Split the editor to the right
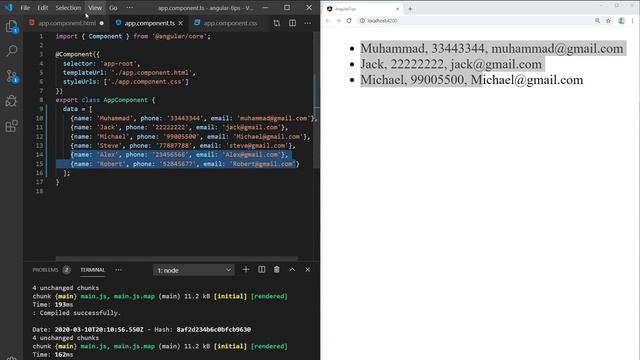This screenshot has width=640, height=360. pyautogui.click(x=292, y=23)
